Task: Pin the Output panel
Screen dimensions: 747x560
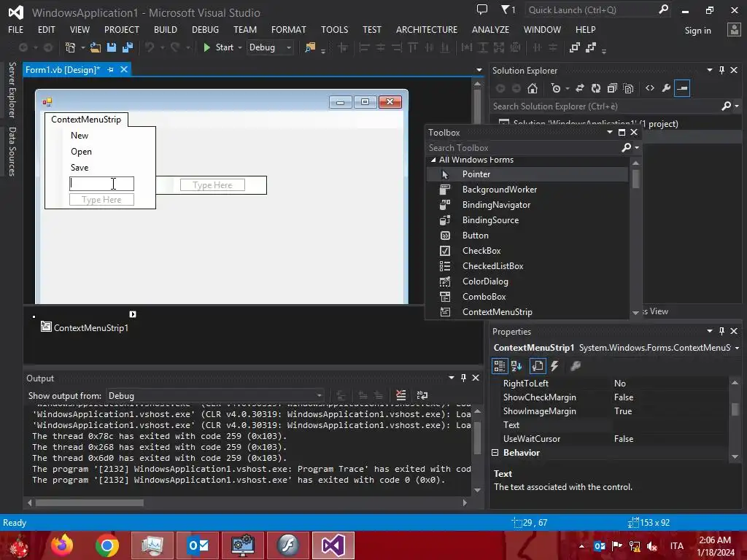Action: 463,378
